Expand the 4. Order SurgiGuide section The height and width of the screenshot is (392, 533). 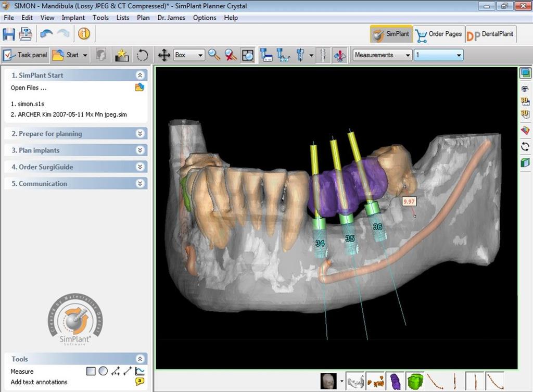point(139,167)
